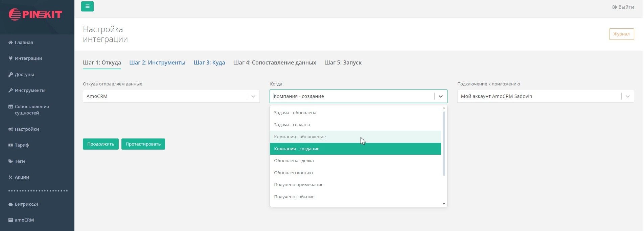The width and height of the screenshot is (644, 231).
Task: Click the percent icon beside Акции
Action: [x=10, y=177]
